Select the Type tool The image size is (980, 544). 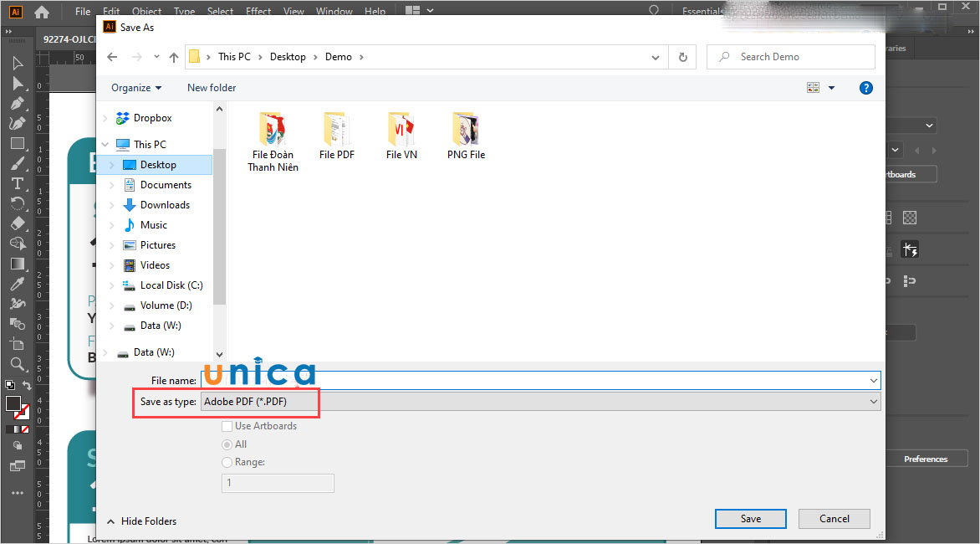[x=17, y=183]
